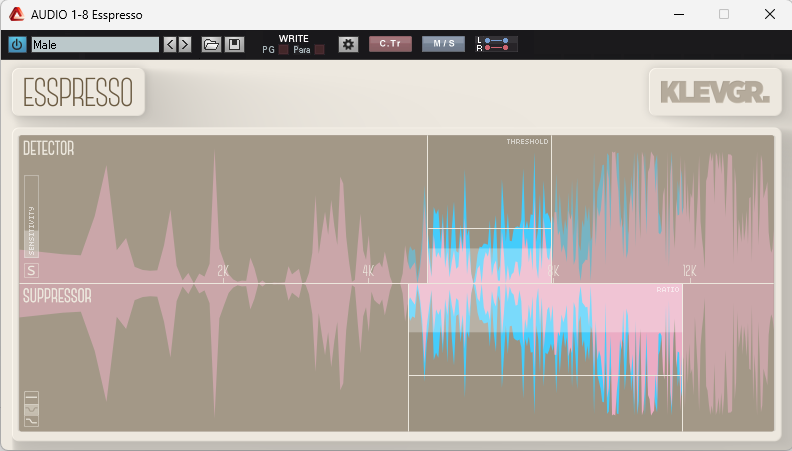Viewport: 792px width, 451px height.
Task: Click the Ratio line in the suppressor
Action: 546,375
